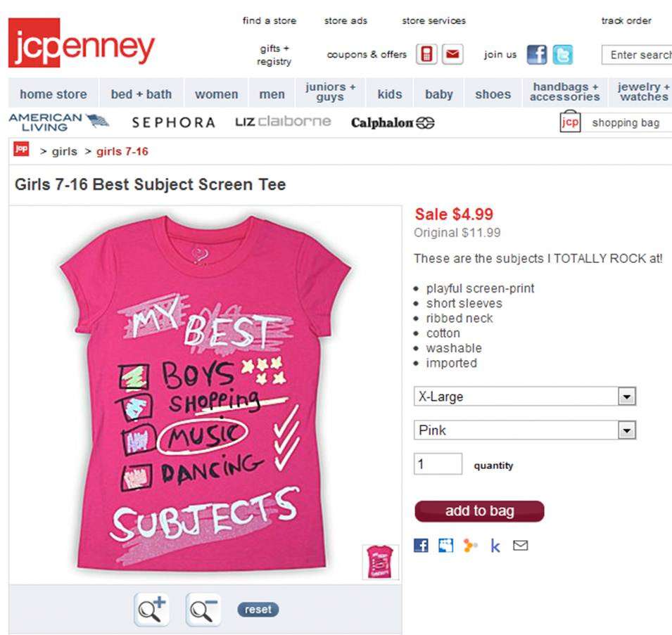Click the jcp shopping bag icon

(570, 122)
